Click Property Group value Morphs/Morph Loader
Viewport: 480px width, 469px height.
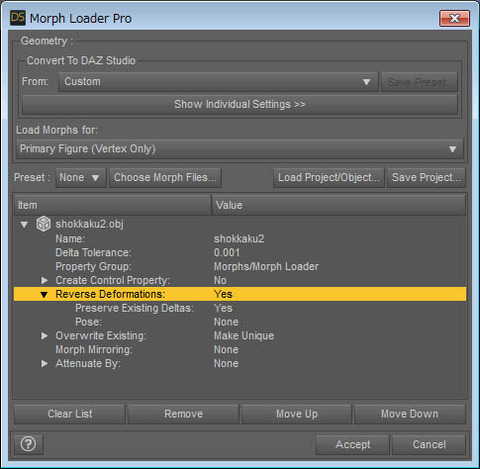pyautogui.click(x=266, y=266)
